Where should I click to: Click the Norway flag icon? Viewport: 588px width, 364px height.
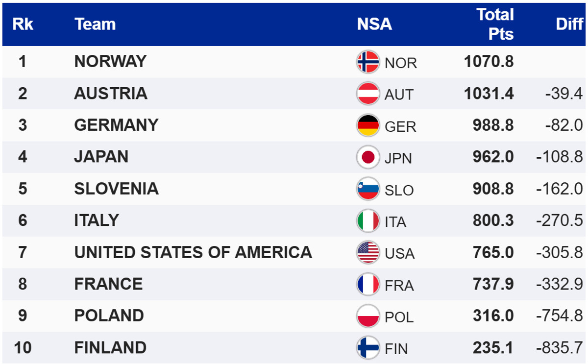click(x=368, y=62)
